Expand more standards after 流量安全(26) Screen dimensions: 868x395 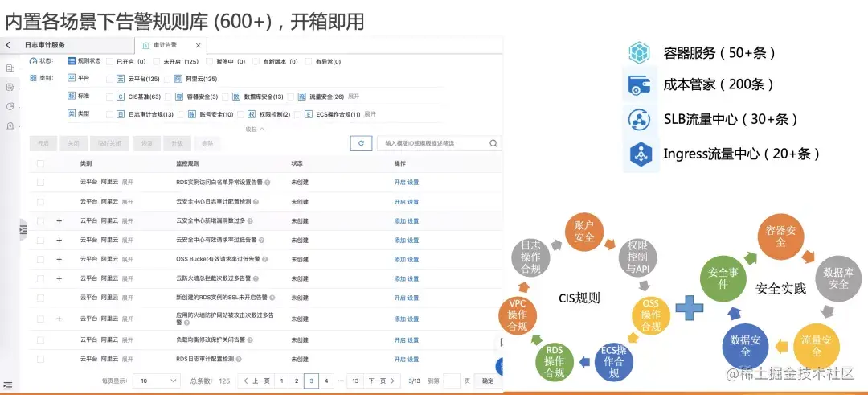click(x=353, y=97)
